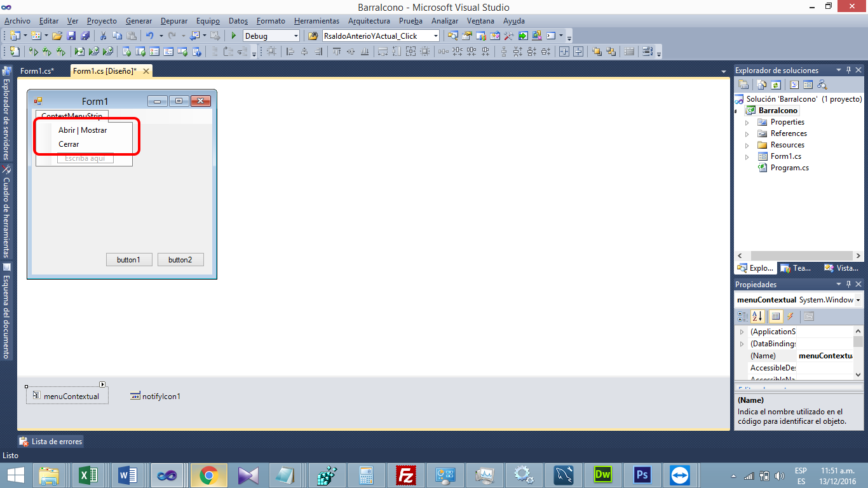Open the Cuadro de herramientas side tab
The height and width of the screenshot is (488, 868).
(6, 211)
